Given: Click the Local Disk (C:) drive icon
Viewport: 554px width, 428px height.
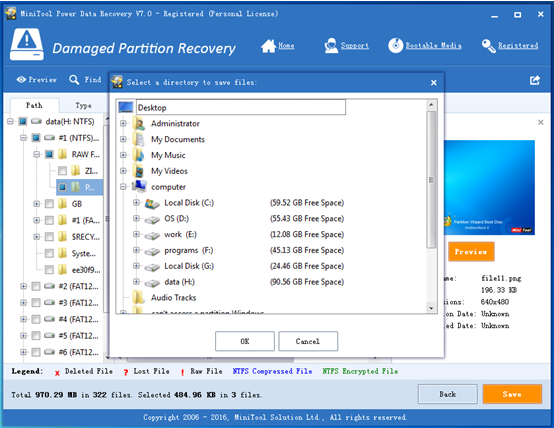Looking at the screenshot, I should [x=152, y=203].
